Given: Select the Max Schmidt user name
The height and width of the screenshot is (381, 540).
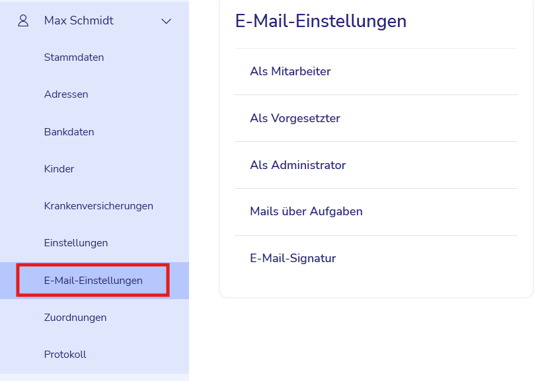Looking at the screenshot, I should (x=79, y=21).
